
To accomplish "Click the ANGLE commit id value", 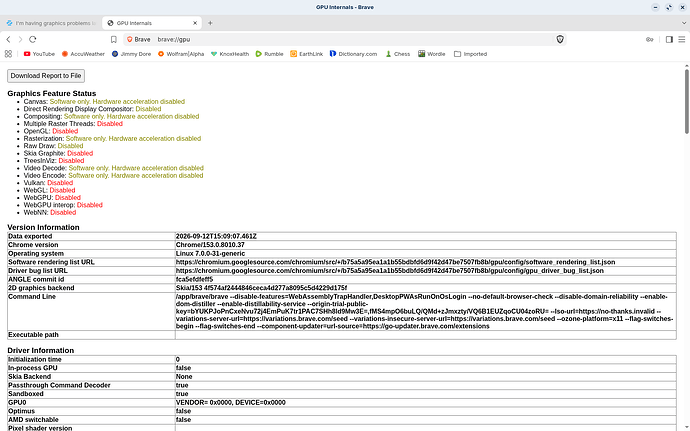I will click(194, 279).
